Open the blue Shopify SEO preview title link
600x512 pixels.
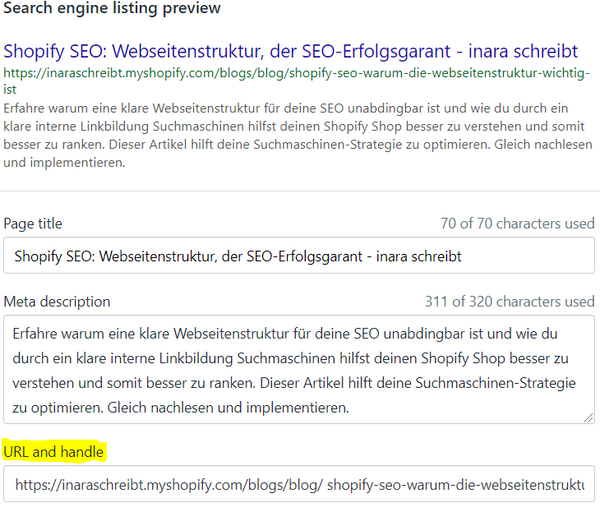tap(290, 51)
